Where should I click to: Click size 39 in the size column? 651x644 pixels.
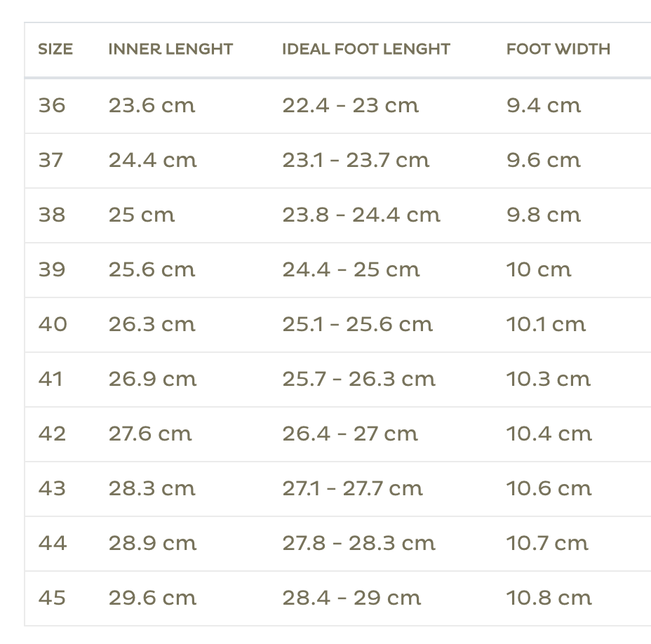coord(52,270)
